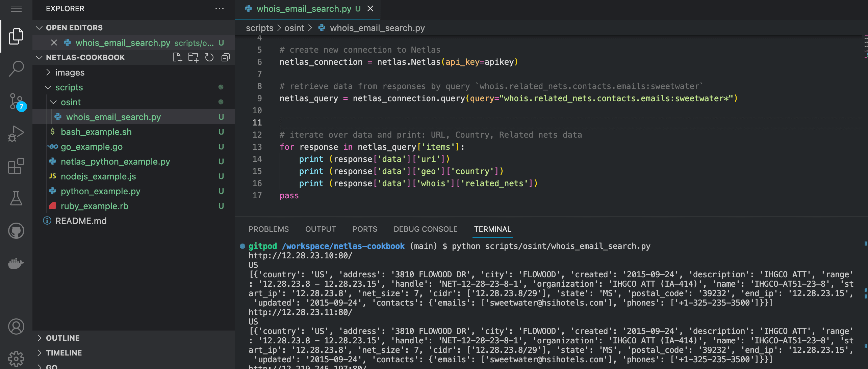Click the scripts breadcrumb in editor path

coord(259,28)
